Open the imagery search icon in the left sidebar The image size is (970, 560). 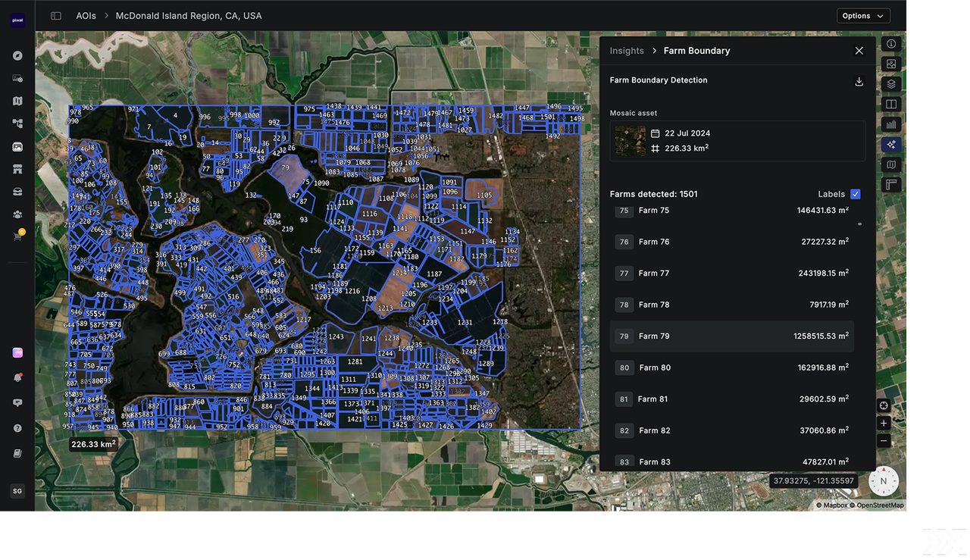click(x=17, y=78)
